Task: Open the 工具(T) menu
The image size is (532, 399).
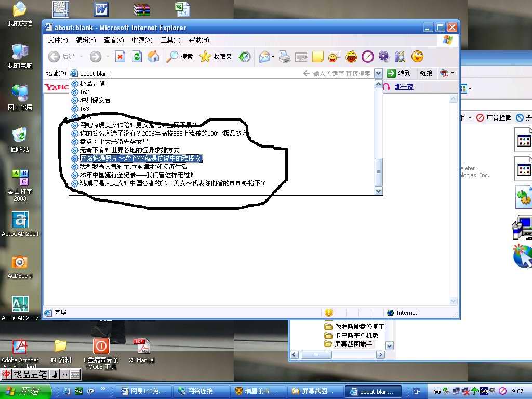Action: point(170,40)
